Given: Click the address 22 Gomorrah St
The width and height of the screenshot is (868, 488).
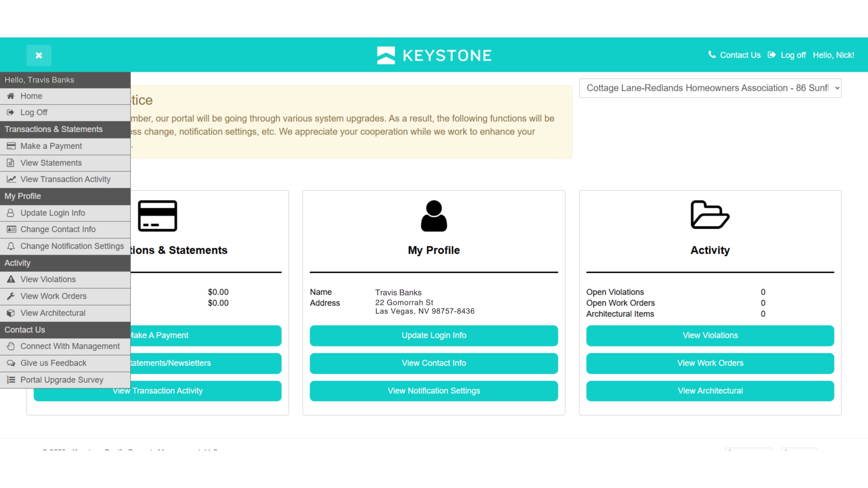Looking at the screenshot, I should click(404, 302).
